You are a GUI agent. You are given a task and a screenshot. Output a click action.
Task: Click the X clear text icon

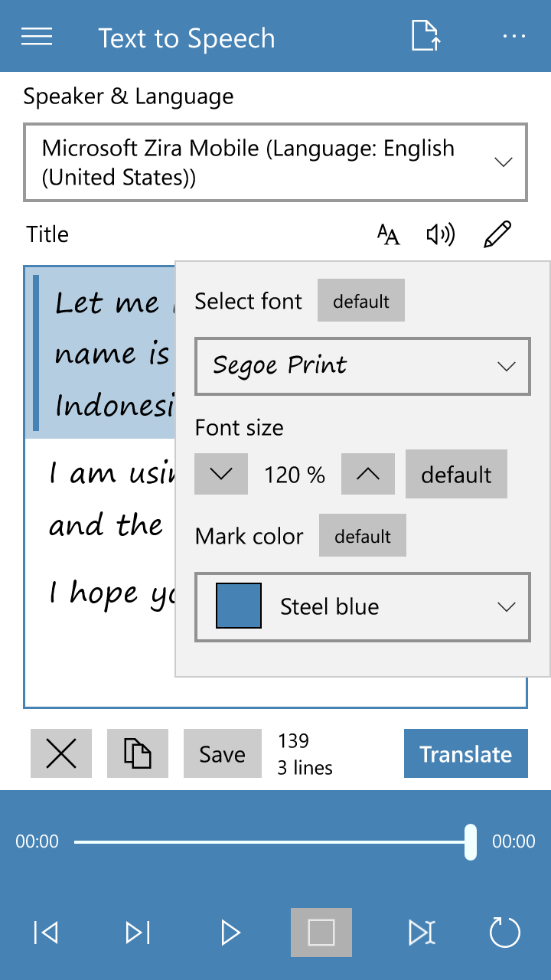point(61,753)
